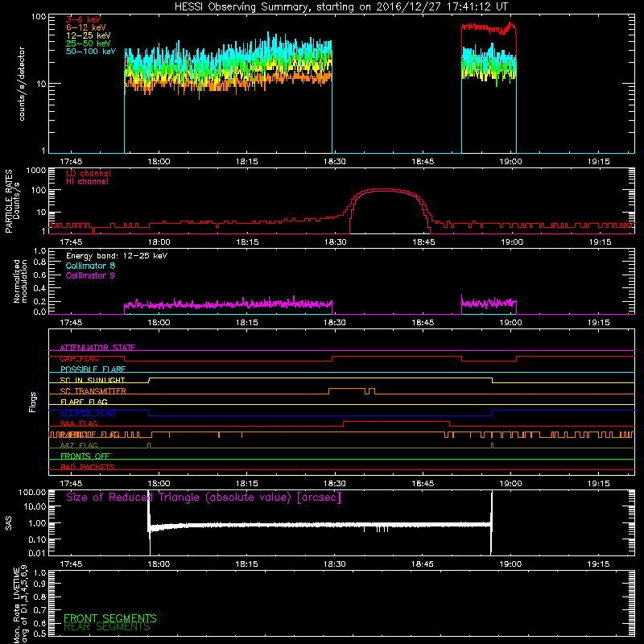Select the 25-50 keV legend label
The width and height of the screenshot is (644, 644).
click(x=89, y=43)
